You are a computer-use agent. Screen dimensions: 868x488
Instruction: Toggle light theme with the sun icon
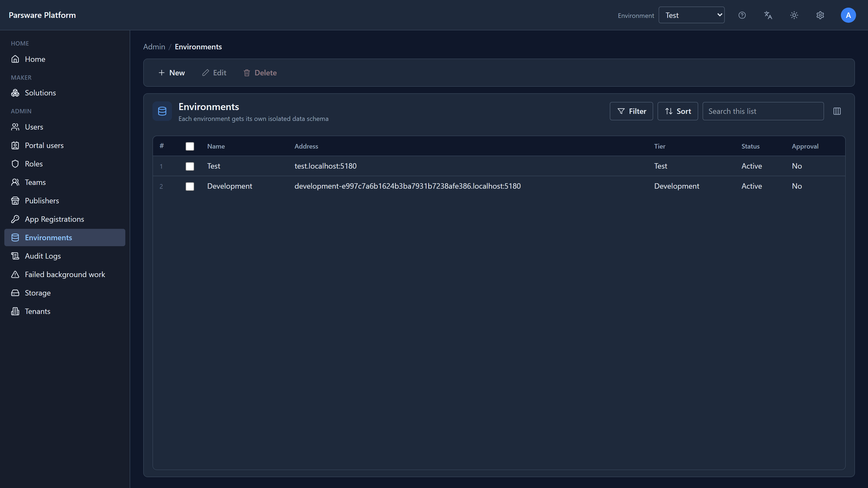pos(794,15)
